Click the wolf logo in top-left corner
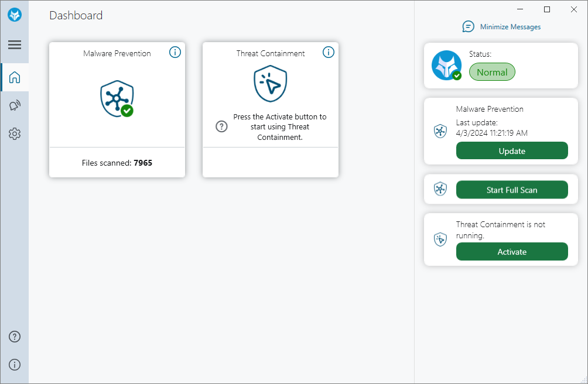 click(15, 15)
